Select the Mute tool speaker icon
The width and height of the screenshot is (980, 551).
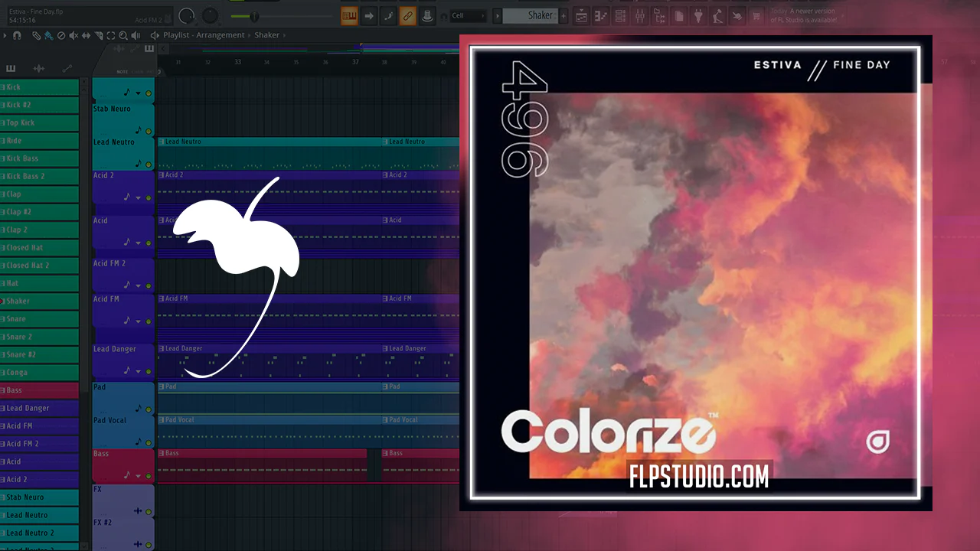coord(73,35)
